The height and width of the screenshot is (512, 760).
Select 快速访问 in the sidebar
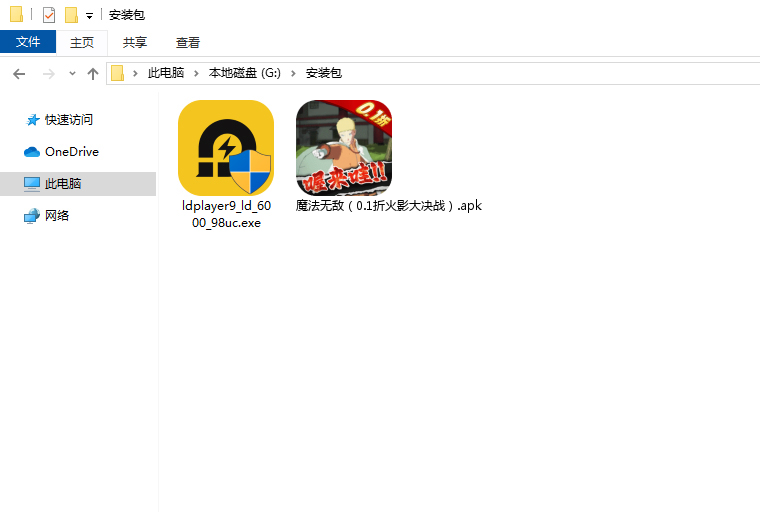68,120
